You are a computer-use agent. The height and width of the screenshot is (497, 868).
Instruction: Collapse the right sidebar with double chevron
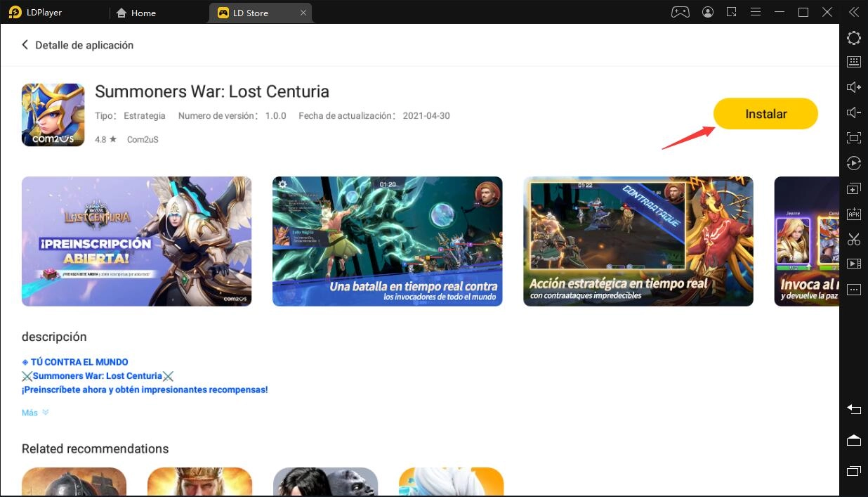coord(854,12)
